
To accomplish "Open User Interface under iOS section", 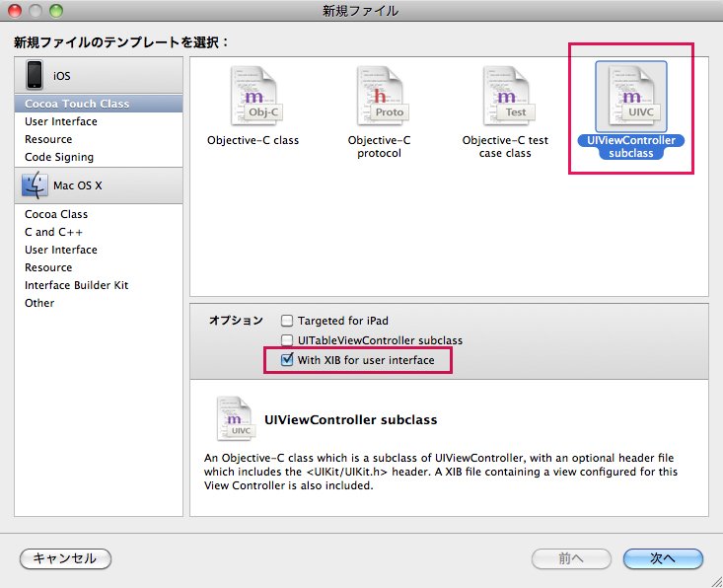I will [99, 121].
